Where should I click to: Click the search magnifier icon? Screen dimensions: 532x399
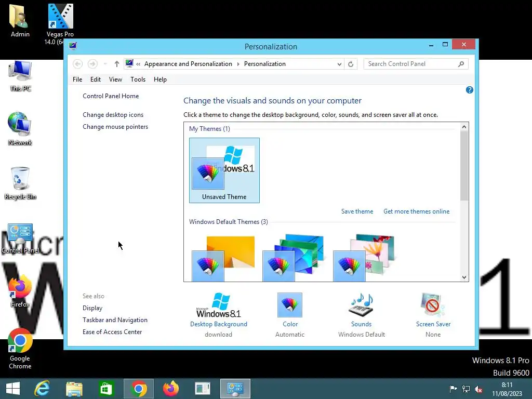point(461,64)
